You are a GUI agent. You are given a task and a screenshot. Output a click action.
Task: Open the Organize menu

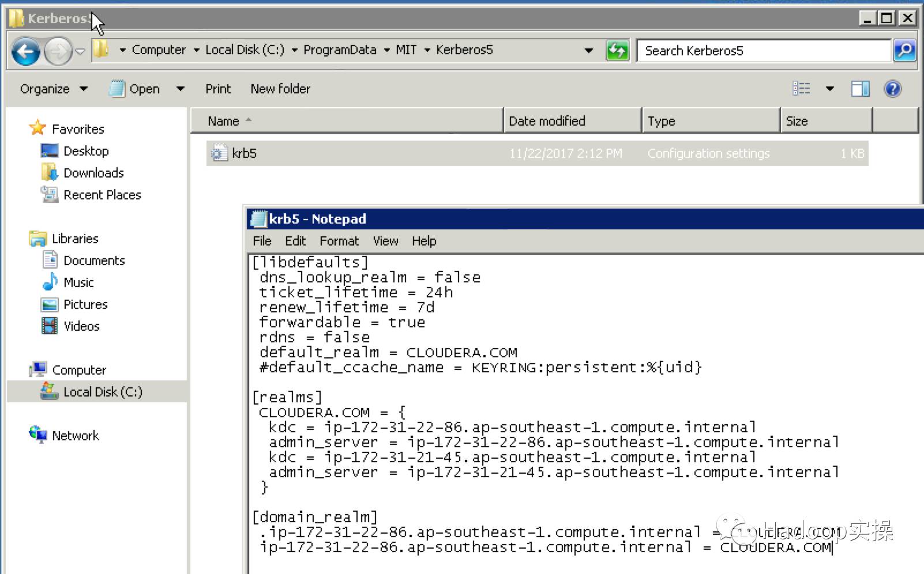point(54,89)
